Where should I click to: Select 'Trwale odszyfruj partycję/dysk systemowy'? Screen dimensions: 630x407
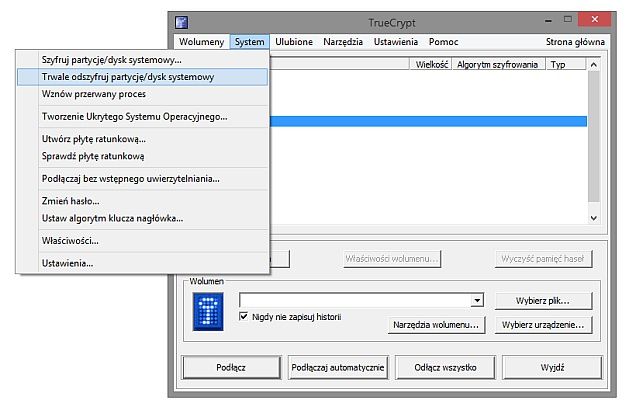[142, 77]
